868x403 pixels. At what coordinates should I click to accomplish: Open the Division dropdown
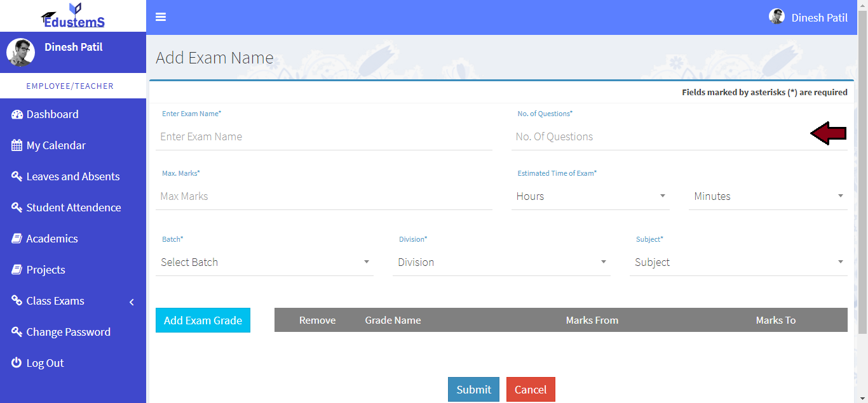(501, 262)
